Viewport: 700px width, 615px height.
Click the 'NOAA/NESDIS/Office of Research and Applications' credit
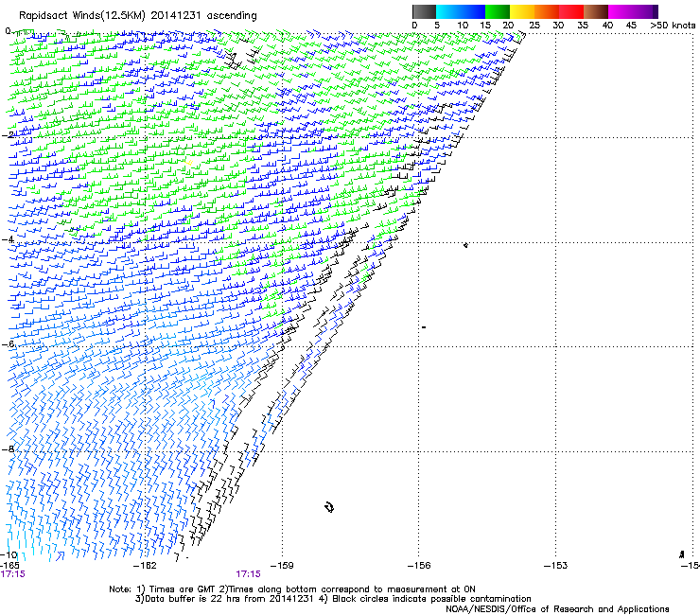click(557, 609)
